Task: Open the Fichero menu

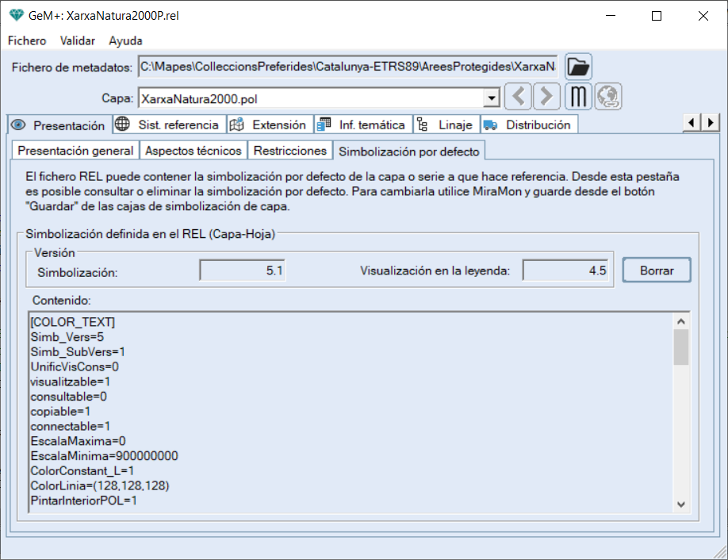Action: tap(27, 40)
